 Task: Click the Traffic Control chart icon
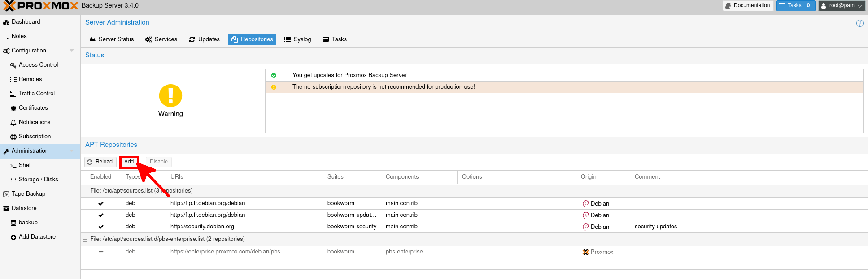pyautogui.click(x=13, y=94)
